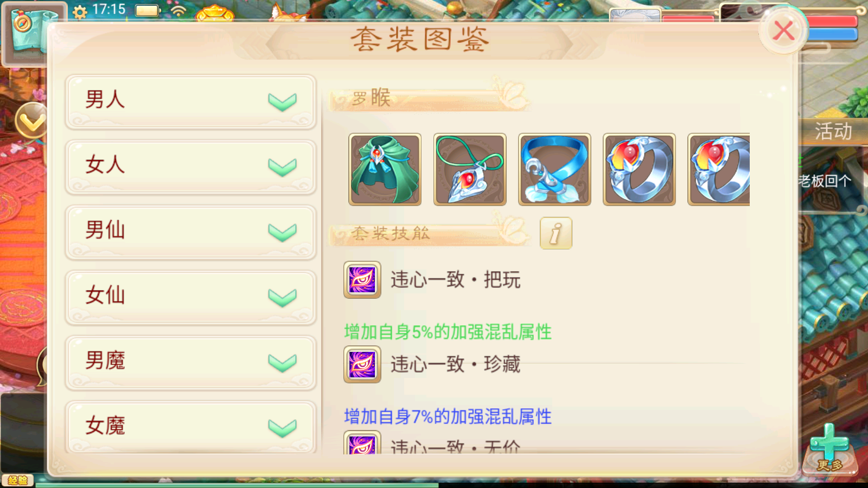Viewport: 868px width, 488px height.
Task: Select the second partially hidden ring icon
Action: (719, 169)
